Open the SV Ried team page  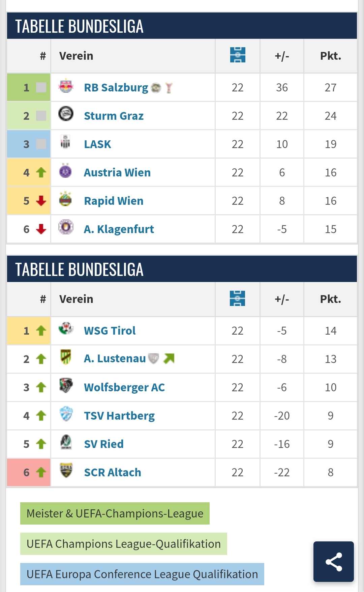point(104,444)
